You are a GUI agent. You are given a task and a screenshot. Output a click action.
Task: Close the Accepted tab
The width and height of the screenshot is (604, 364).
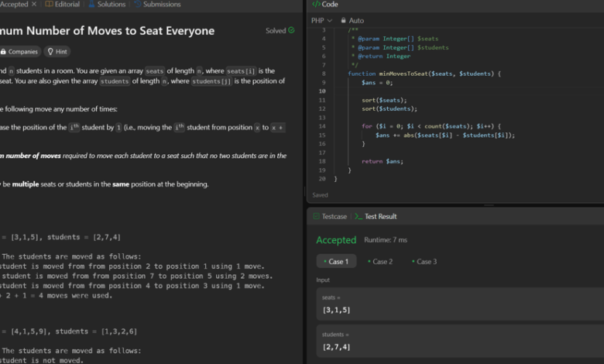click(34, 4)
